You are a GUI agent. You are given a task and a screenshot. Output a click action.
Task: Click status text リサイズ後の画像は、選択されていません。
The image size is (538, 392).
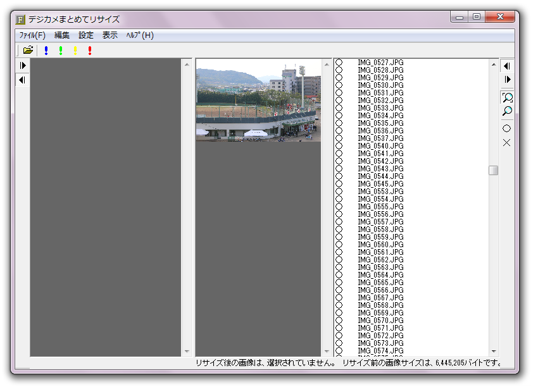(266, 362)
